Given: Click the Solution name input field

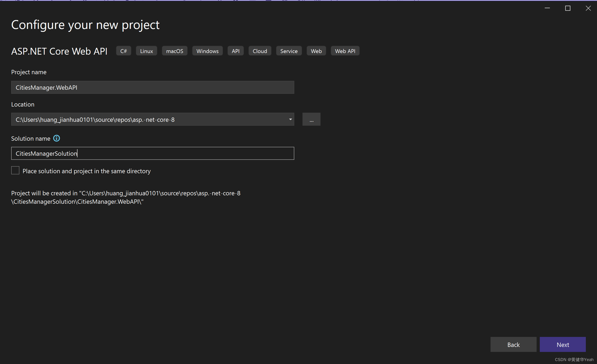Looking at the screenshot, I should point(153,153).
